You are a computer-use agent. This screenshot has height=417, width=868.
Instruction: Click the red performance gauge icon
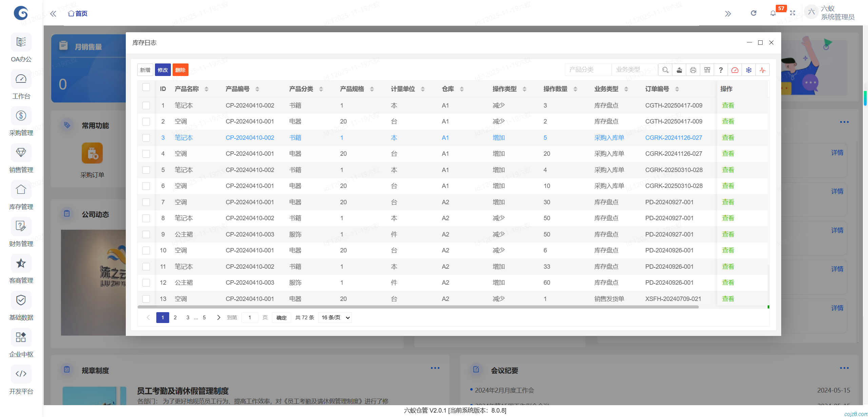point(735,70)
